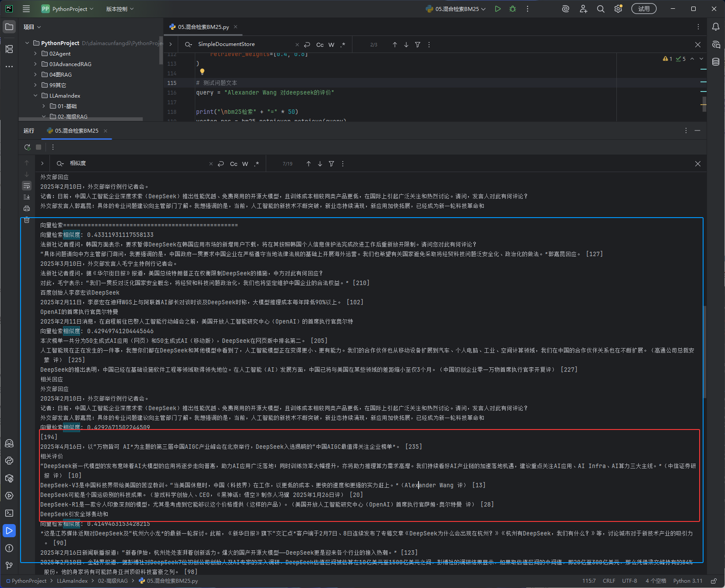This screenshot has width=725, height=588.
Task: Run the 05.混合检索BM25 configuration
Action: (x=498, y=9)
